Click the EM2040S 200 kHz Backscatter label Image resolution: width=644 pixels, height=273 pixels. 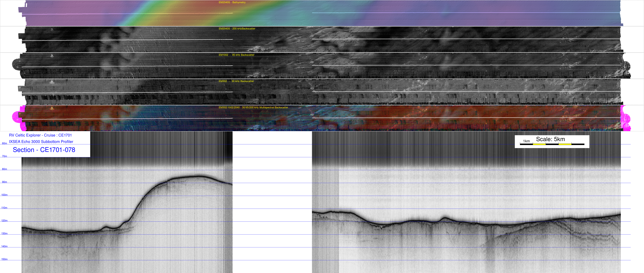click(237, 29)
